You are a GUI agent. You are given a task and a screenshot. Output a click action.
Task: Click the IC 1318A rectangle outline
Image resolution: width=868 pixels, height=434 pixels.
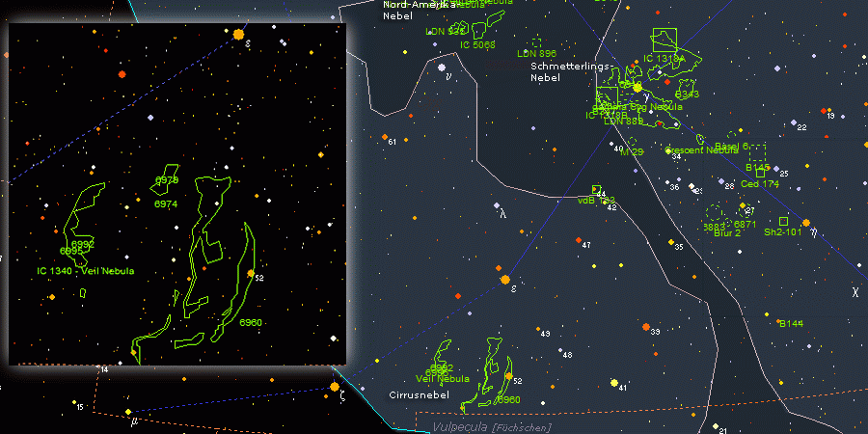coord(665,40)
